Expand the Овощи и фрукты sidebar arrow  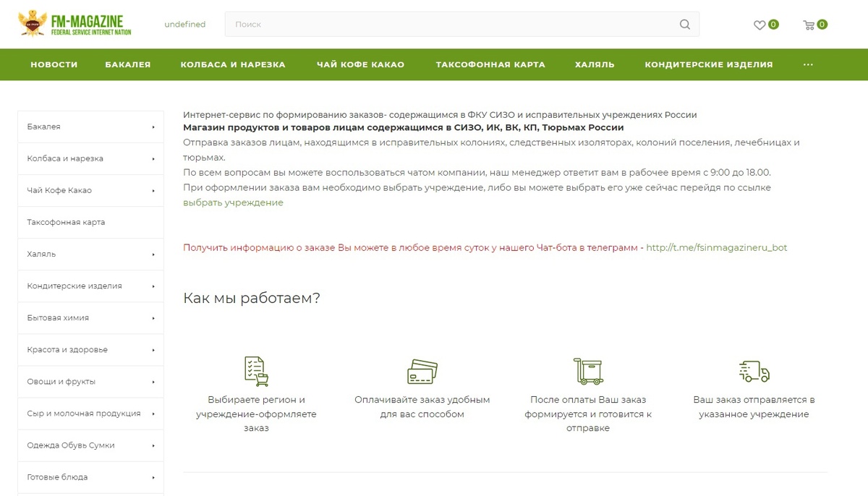(x=153, y=382)
